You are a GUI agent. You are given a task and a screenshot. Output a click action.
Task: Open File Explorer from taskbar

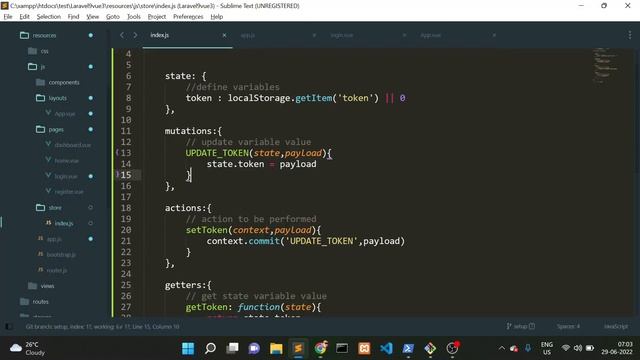tap(276, 348)
